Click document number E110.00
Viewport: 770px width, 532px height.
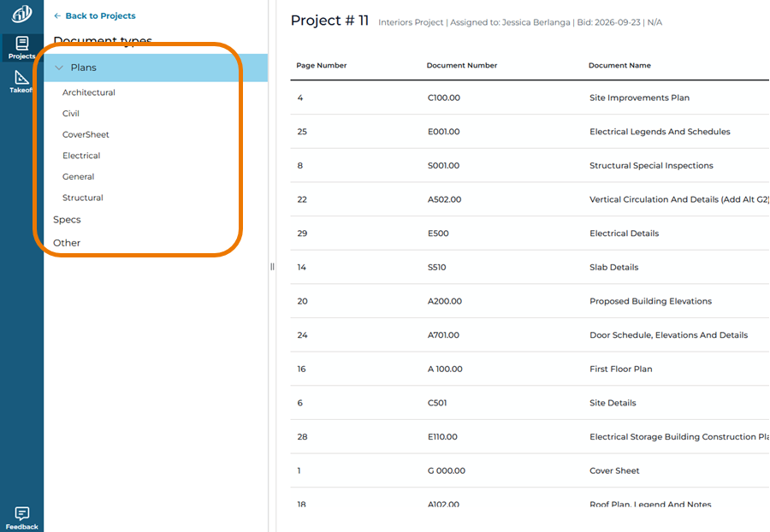[x=442, y=436]
